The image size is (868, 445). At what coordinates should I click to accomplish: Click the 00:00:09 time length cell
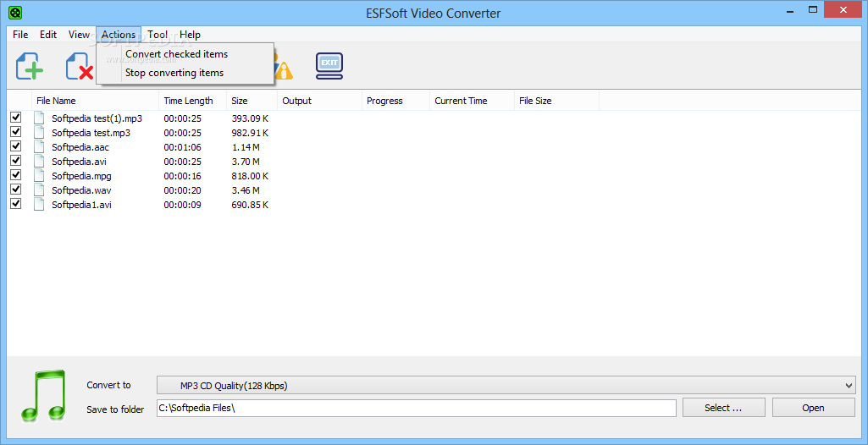(x=182, y=205)
